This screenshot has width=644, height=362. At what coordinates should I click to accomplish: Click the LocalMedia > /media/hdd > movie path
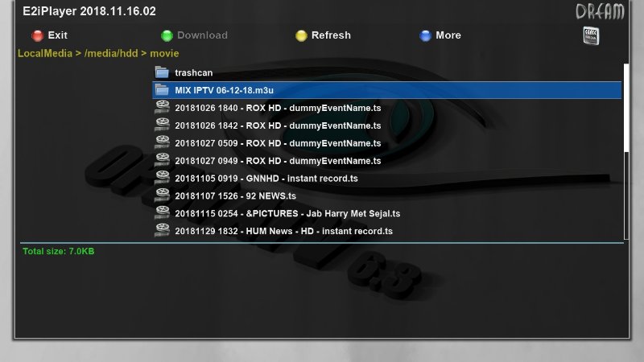point(98,53)
